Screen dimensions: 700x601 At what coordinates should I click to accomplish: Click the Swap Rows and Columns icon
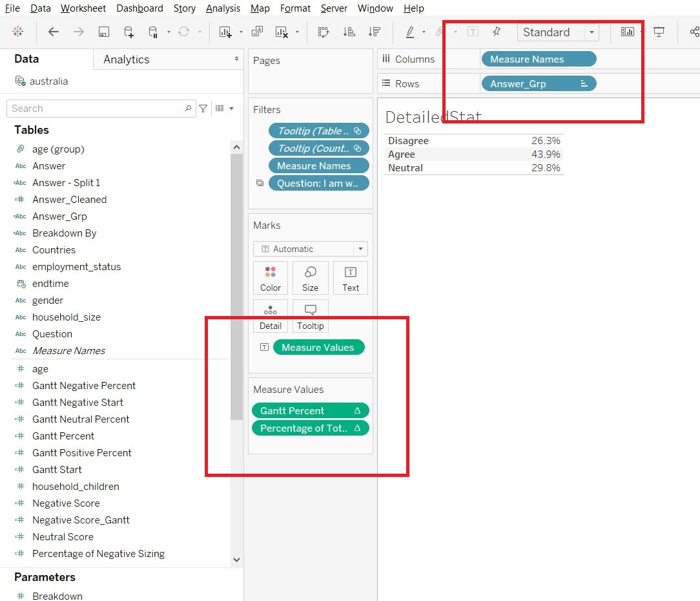pyautogui.click(x=324, y=32)
